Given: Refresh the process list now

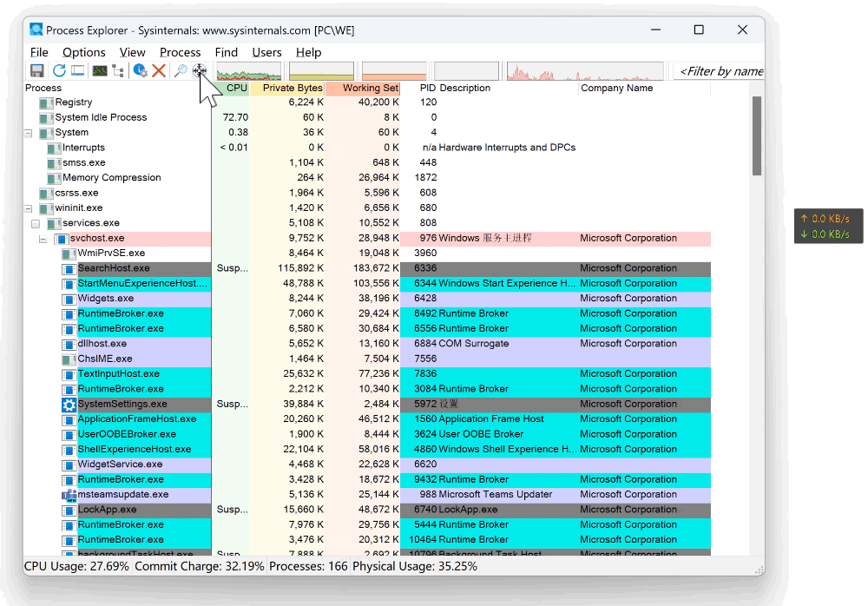Looking at the screenshot, I should 59,71.
